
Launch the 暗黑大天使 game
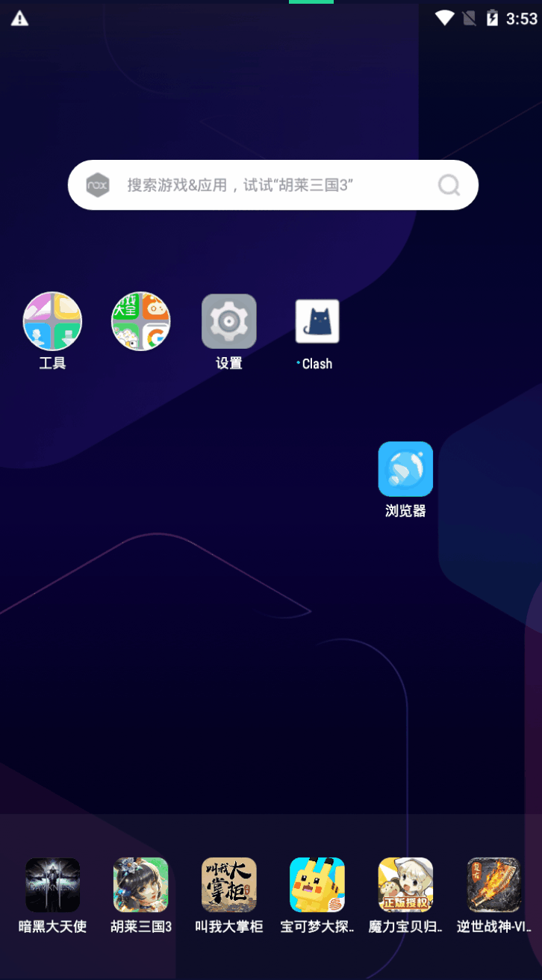click(53, 885)
